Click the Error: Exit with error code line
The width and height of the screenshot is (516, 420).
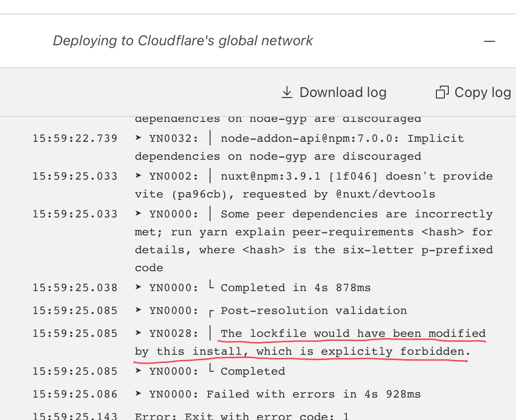[242, 416]
